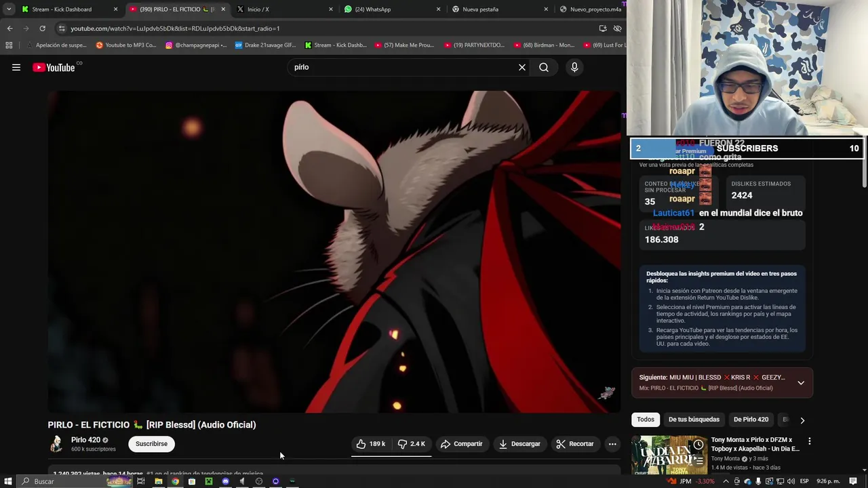This screenshot has height=488, width=868.
Task: Open the notification center on the taskbar
Action: pos(854,481)
